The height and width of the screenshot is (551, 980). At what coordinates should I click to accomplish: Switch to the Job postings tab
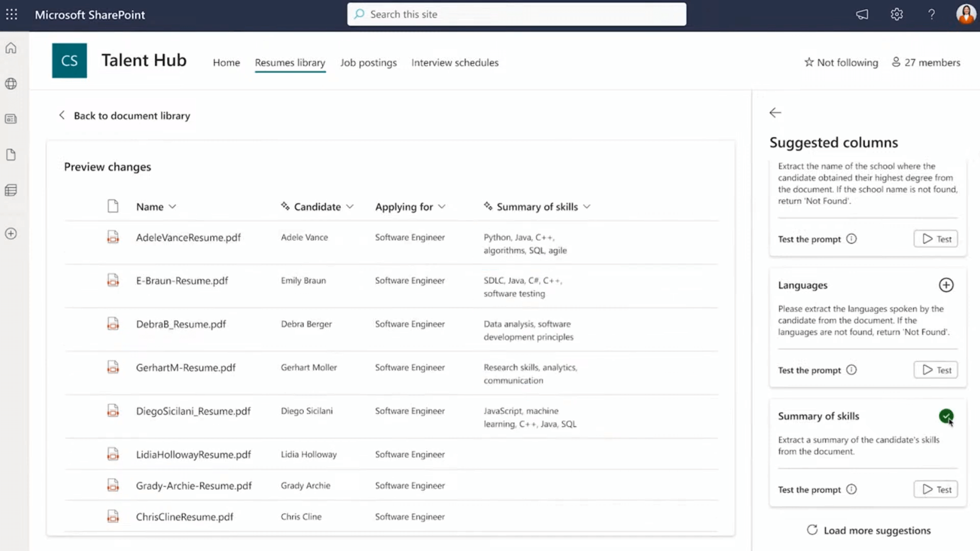[369, 62]
